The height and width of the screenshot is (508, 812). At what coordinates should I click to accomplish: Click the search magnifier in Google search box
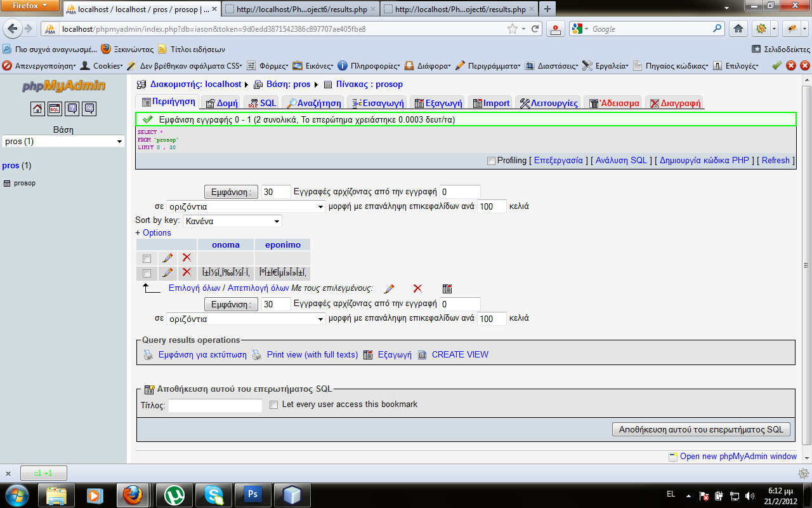coord(717,29)
